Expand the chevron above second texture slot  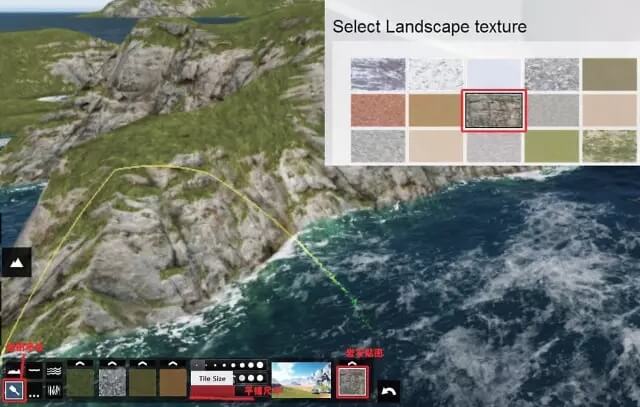111,364
